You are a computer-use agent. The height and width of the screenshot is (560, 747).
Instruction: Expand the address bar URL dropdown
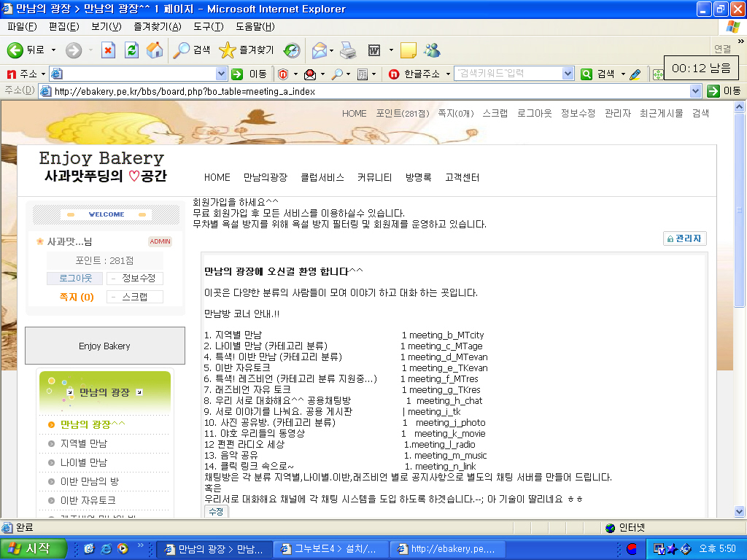[x=695, y=91]
